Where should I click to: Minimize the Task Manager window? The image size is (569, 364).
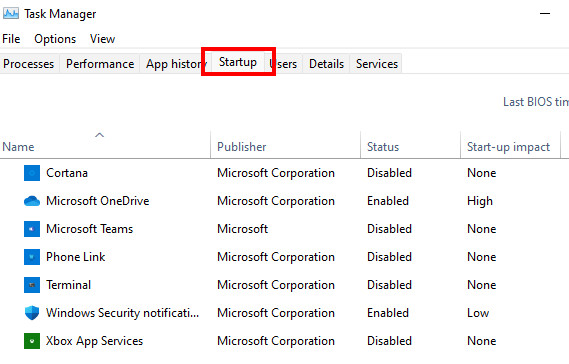tap(545, 14)
